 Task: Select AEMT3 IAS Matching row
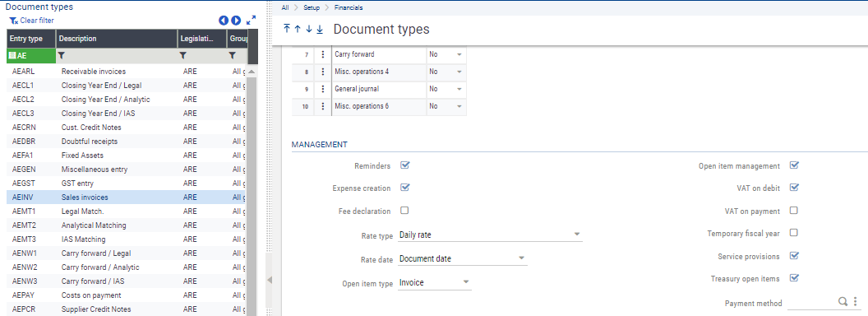click(x=127, y=239)
